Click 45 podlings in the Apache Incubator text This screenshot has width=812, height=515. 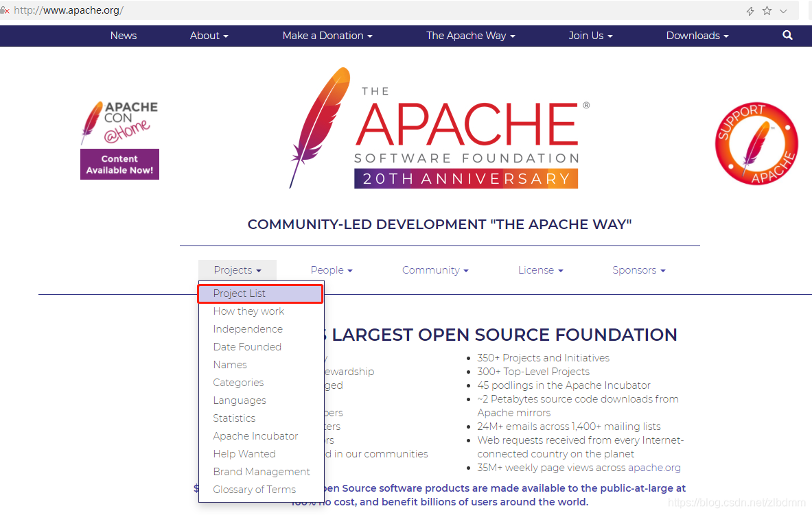click(564, 385)
